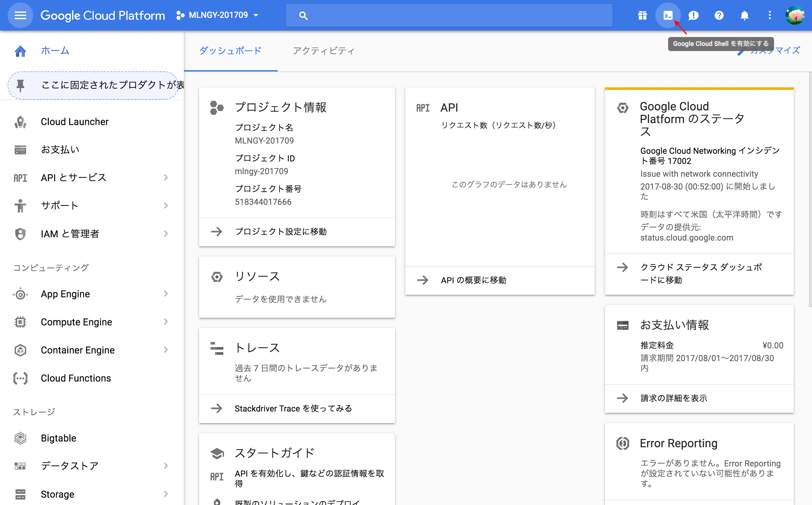This screenshot has width=812, height=505.
Task: Open the MLNGY-201709 project selector dropdown
Action: pyautogui.click(x=218, y=15)
